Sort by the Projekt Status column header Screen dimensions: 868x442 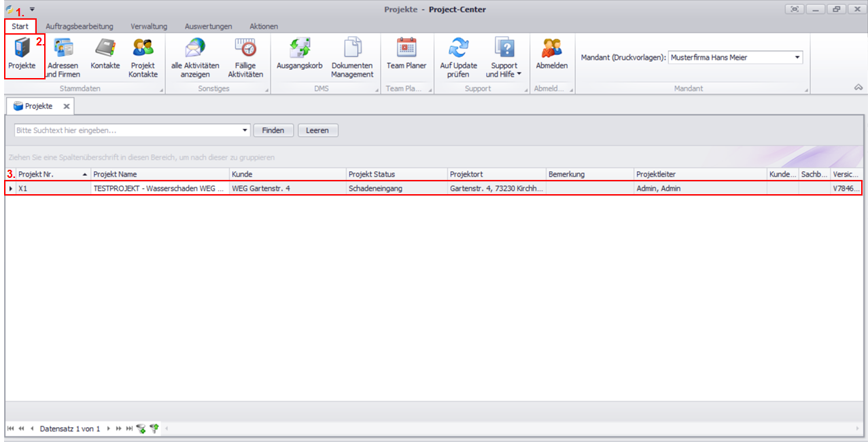coord(396,174)
